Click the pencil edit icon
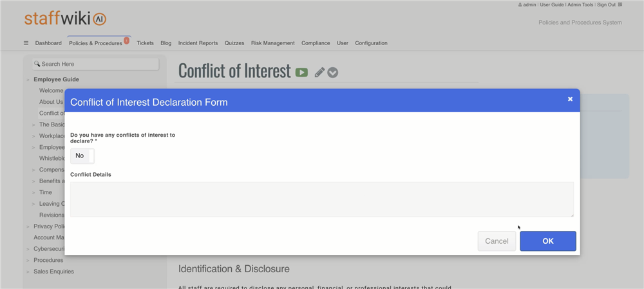The width and height of the screenshot is (644, 289). pos(319,72)
